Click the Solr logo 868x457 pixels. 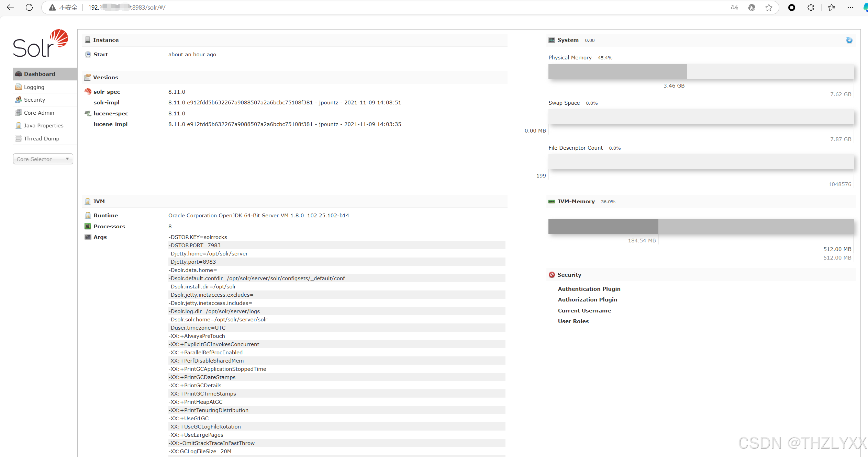tap(41, 44)
